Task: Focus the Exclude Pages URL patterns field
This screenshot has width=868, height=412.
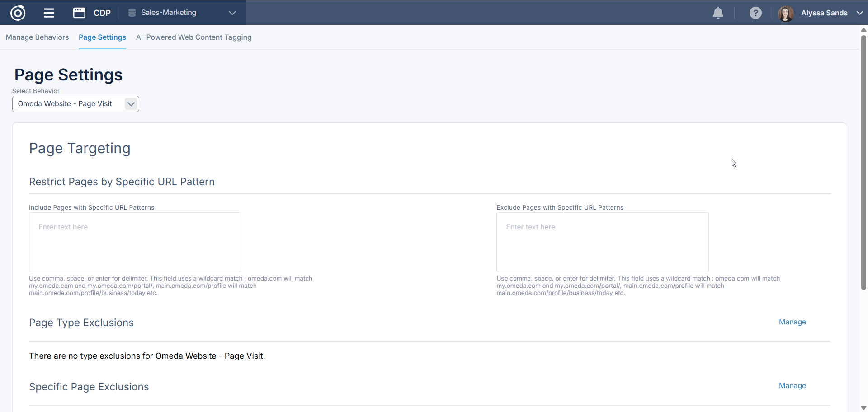Action: point(602,242)
